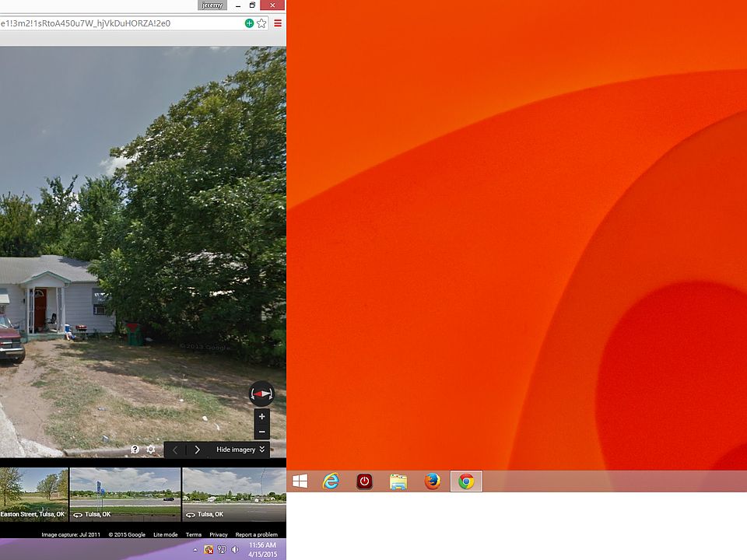Launch Firefox from the taskbar
747x560 pixels.
pyautogui.click(x=432, y=481)
